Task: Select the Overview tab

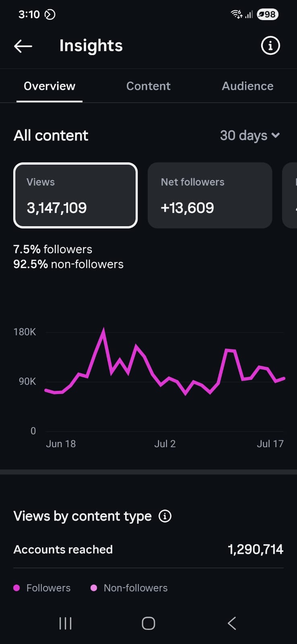Action: click(x=49, y=86)
